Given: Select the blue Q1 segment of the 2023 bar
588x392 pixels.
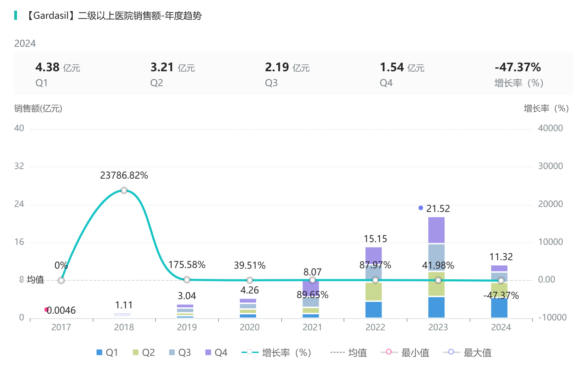Looking at the screenshot, I should tap(436, 307).
